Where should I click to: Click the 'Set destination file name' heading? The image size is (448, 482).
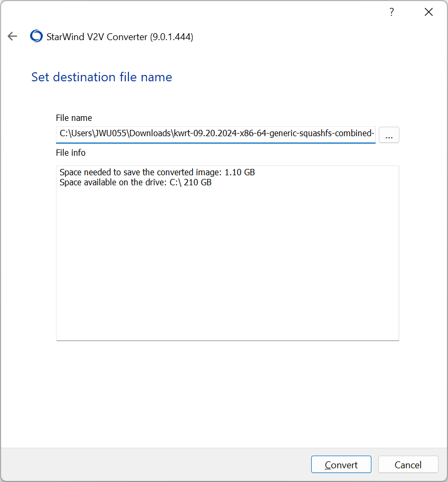(x=101, y=77)
